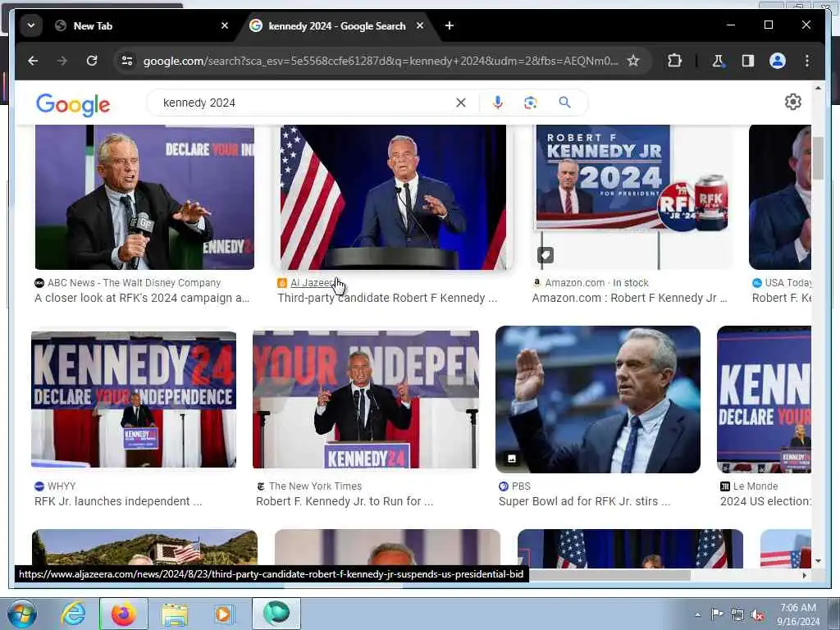Open Google quick settings gear

tap(793, 102)
